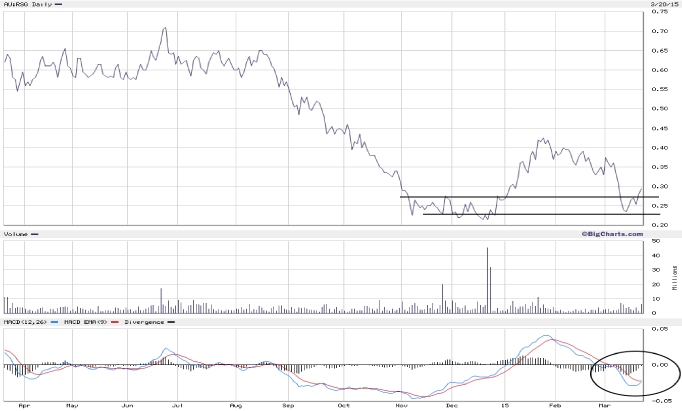Click the 0.20 price axis label

point(661,225)
